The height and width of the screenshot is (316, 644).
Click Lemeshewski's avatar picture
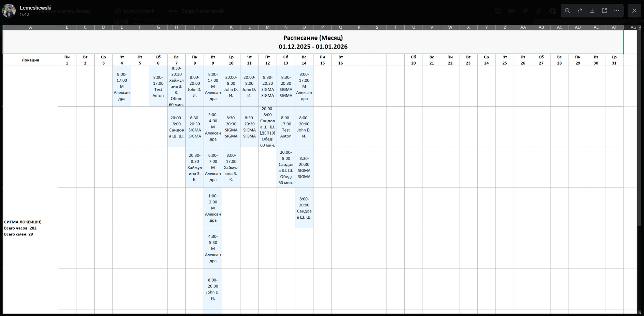(x=9, y=11)
